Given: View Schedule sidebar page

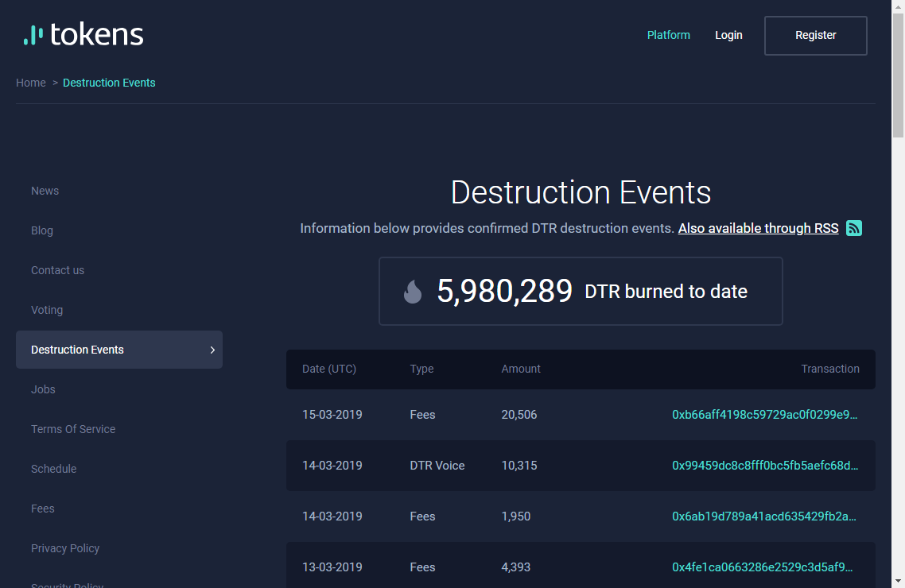Looking at the screenshot, I should pyautogui.click(x=53, y=470).
